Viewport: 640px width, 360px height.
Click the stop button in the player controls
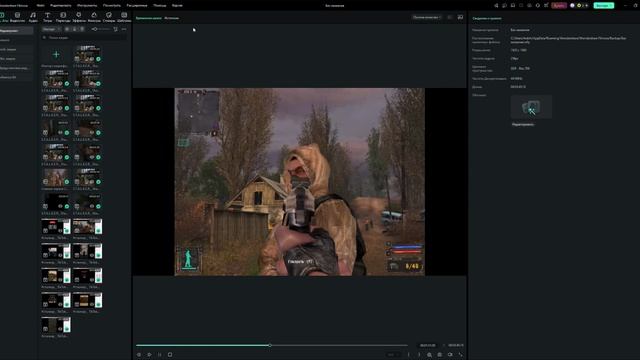pyautogui.click(x=170, y=355)
